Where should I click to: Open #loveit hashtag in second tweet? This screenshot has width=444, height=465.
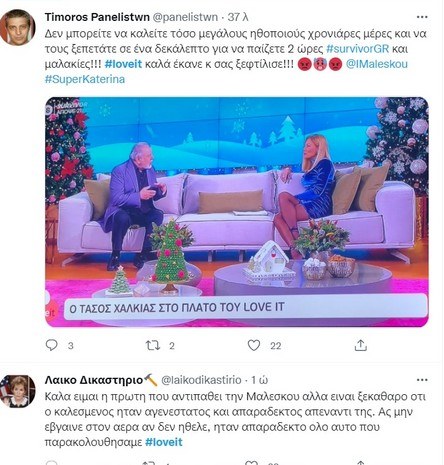tap(164, 442)
